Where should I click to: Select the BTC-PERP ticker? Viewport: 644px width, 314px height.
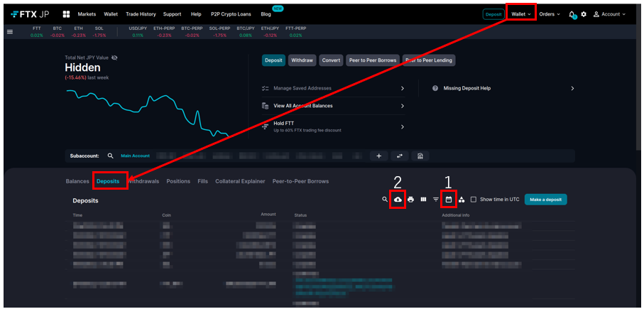coord(192,32)
